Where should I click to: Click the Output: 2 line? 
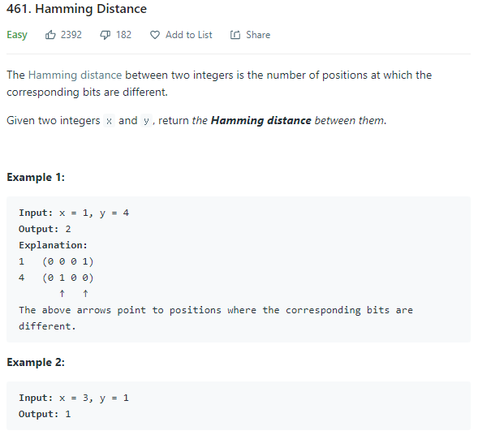coord(45,229)
